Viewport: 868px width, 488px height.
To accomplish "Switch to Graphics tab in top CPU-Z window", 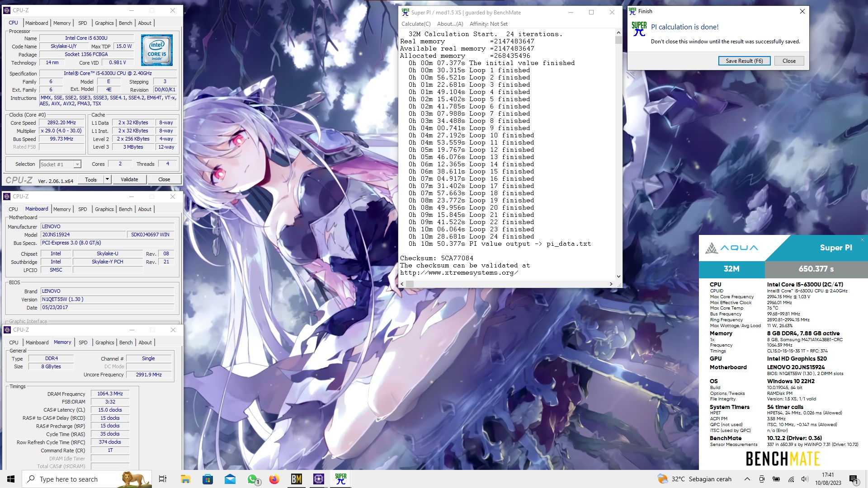I will click(x=104, y=23).
